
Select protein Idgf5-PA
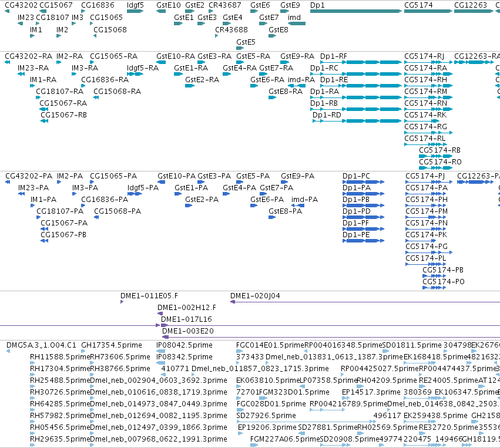(x=135, y=194)
